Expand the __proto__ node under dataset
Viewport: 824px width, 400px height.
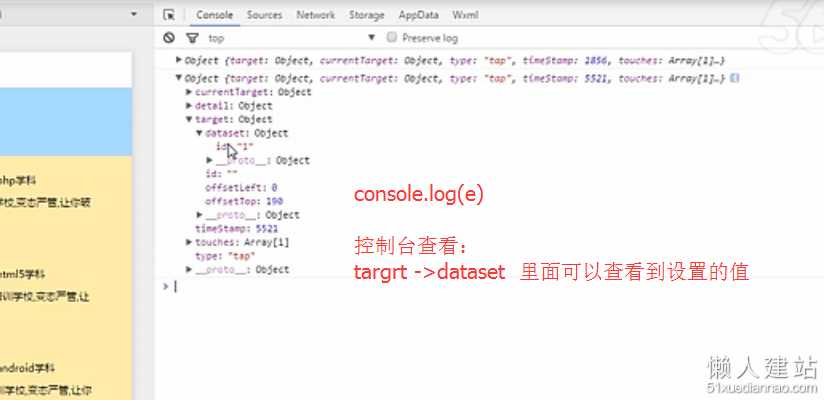tap(210, 160)
